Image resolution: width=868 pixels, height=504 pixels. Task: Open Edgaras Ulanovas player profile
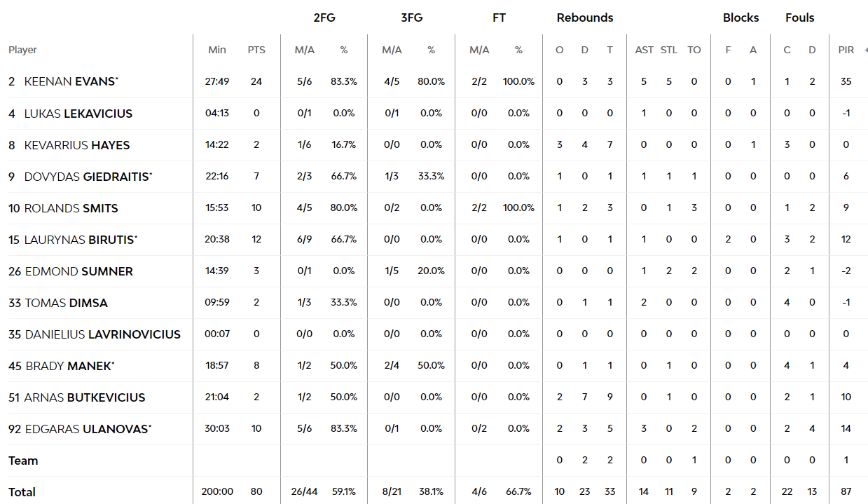(x=88, y=429)
